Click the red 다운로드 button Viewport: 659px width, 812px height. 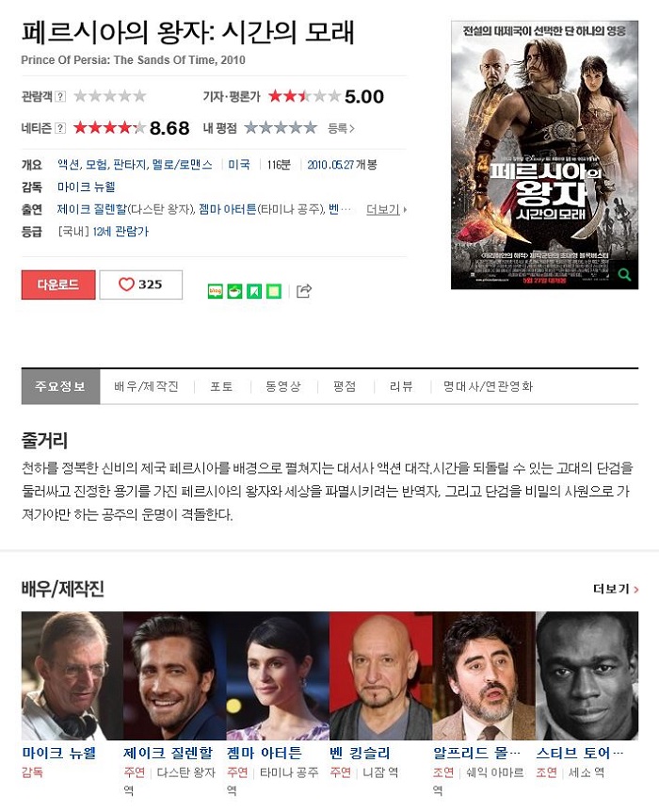coord(58,284)
